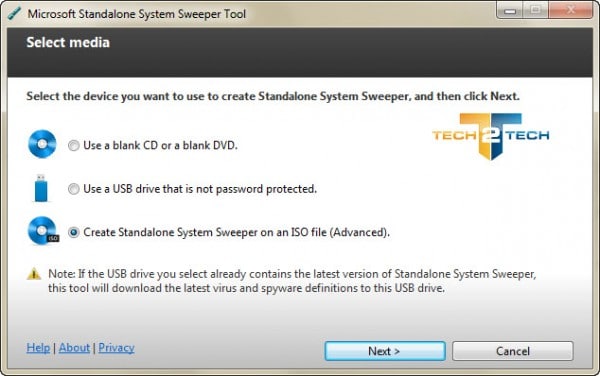Screen dimensions: 600x376
Task: Select the blank CD or DVD radio button
Action: (73, 145)
